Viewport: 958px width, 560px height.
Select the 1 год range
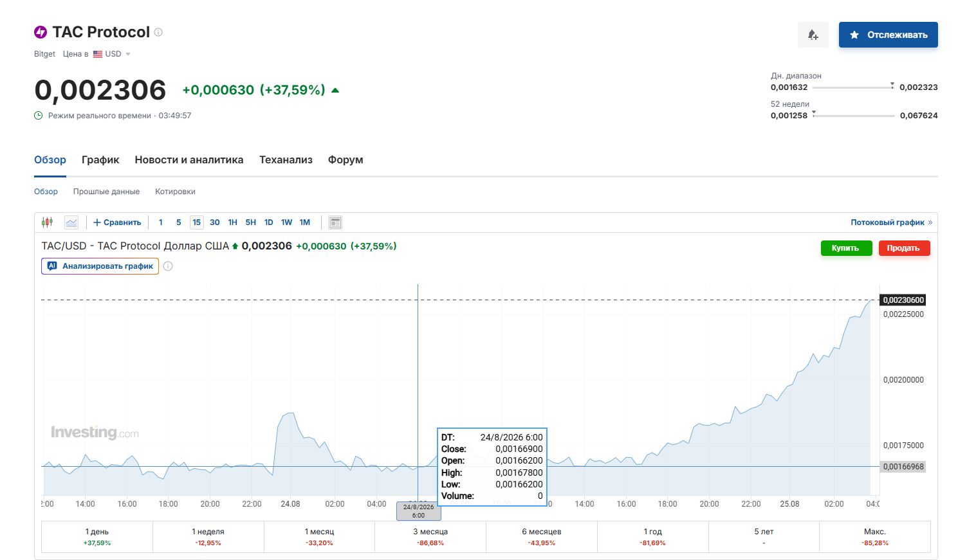(x=653, y=537)
